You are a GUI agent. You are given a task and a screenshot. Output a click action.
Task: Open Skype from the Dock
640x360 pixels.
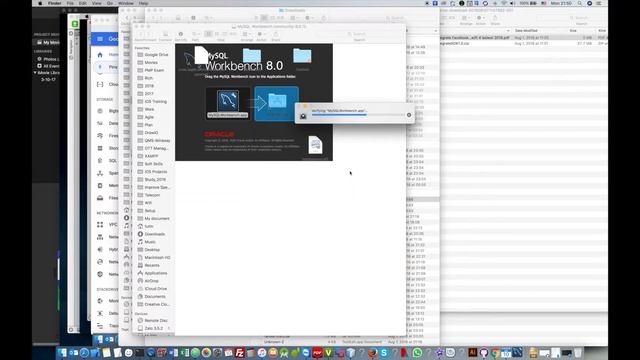[384, 353]
